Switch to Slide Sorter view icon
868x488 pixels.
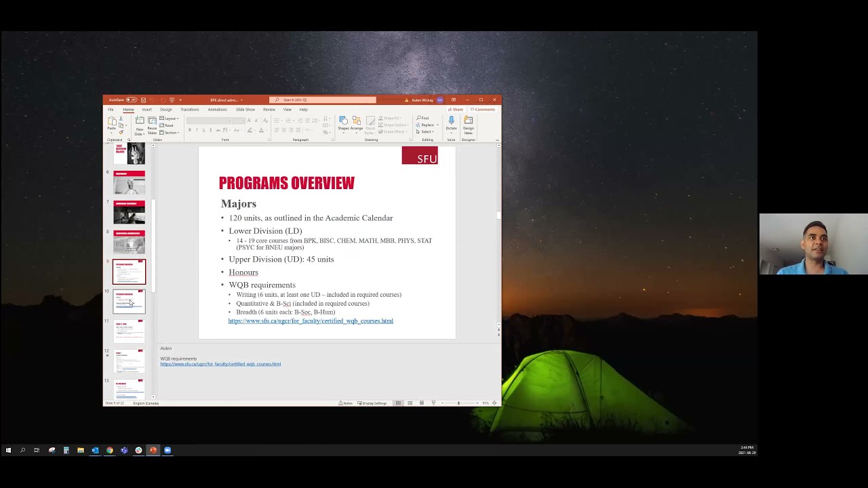[x=410, y=403]
